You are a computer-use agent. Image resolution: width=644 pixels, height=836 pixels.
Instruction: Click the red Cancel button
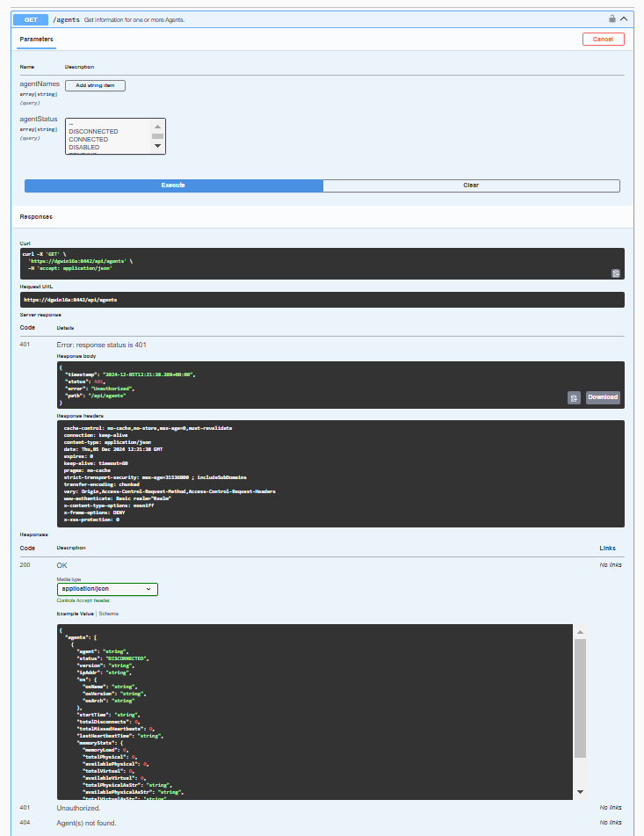click(603, 40)
